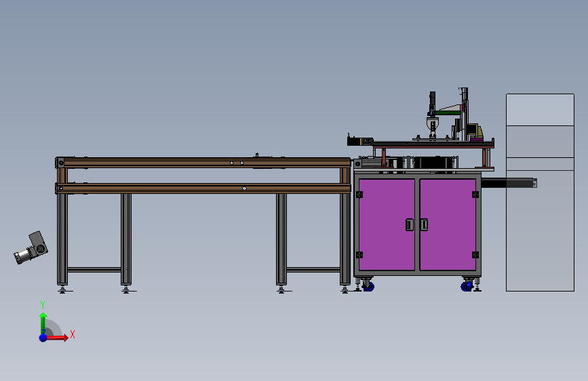Select the left purple cabinet door
This screenshot has height=381, width=588.
click(x=387, y=224)
